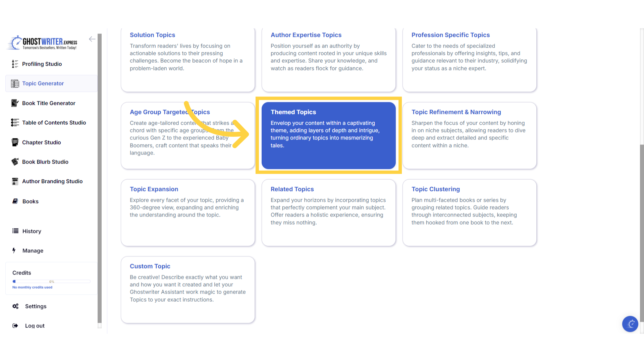The height and width of the screenshot is (362, 644).
Task: Click the Table of Contents Studio icon
Action: [15, 123]
